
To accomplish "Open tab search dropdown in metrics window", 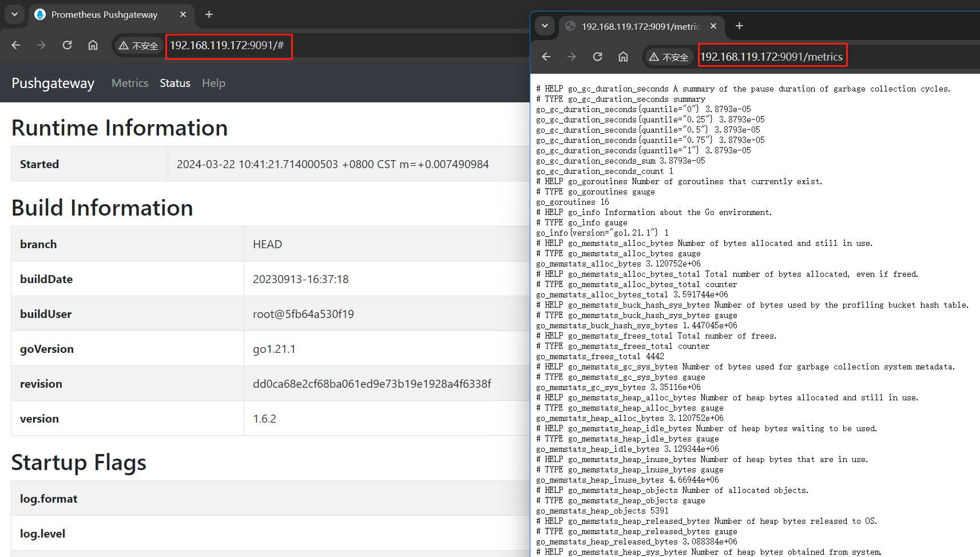I will pos(545,26).
